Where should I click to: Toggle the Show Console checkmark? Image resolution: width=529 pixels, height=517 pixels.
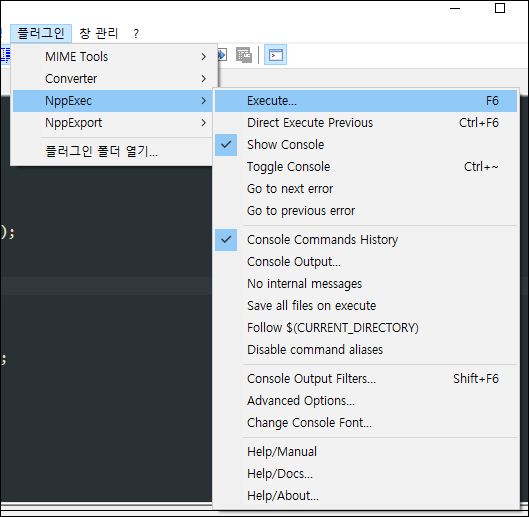click(x=226, y=145)
